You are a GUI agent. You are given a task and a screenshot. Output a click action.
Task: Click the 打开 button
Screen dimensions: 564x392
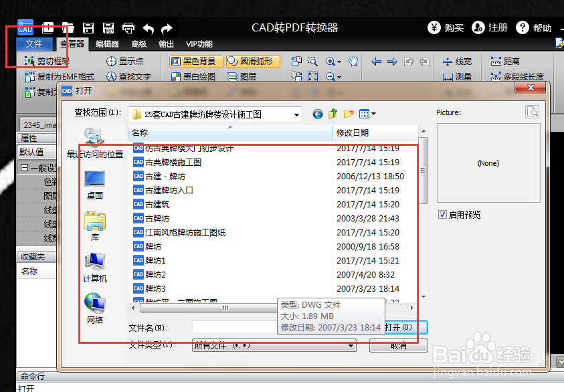(405, 327)
